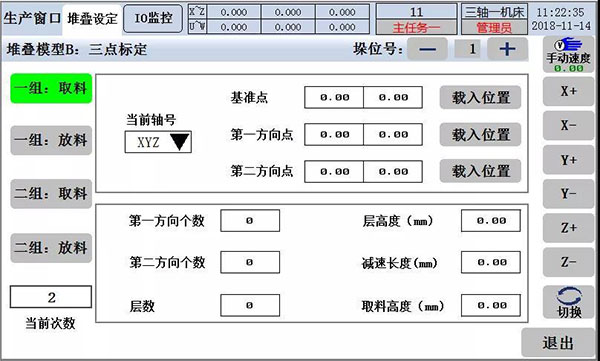Click the 退出 exit button

(x=558, y=343)
